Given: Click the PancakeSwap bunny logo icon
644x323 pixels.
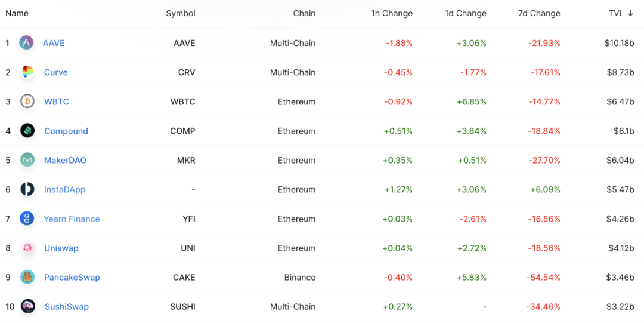Looking at the screenshot, I should [27, 277].
